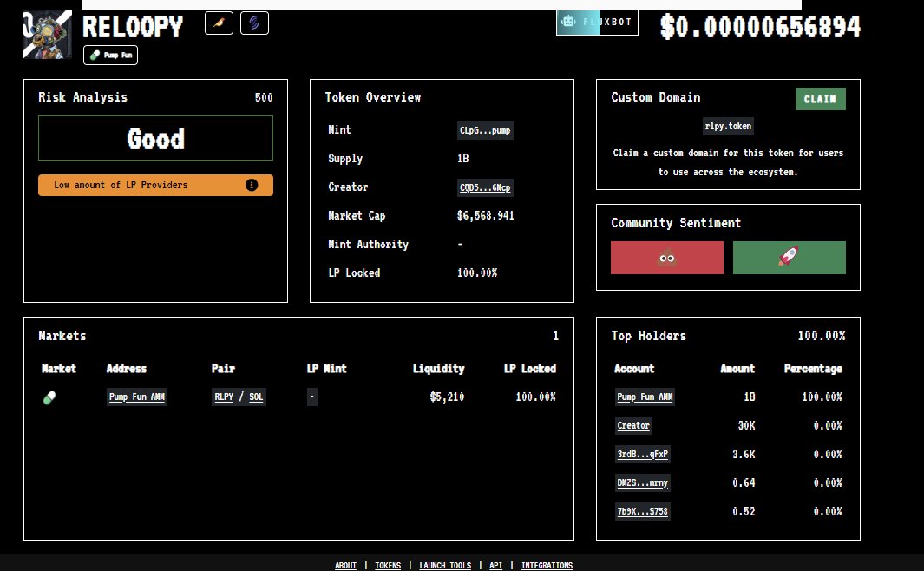Click the RLPY pair token link
Screen dimensions: 924x571
pos(224,397)
